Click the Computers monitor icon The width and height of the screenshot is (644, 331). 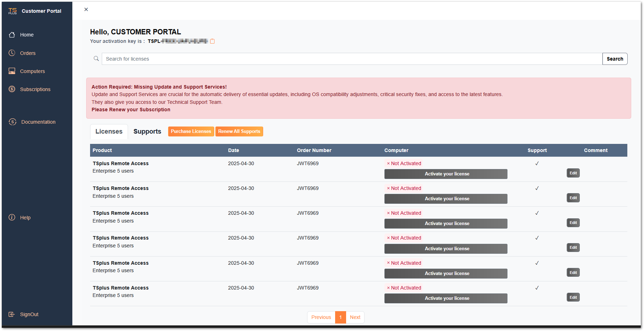(12, 71)
